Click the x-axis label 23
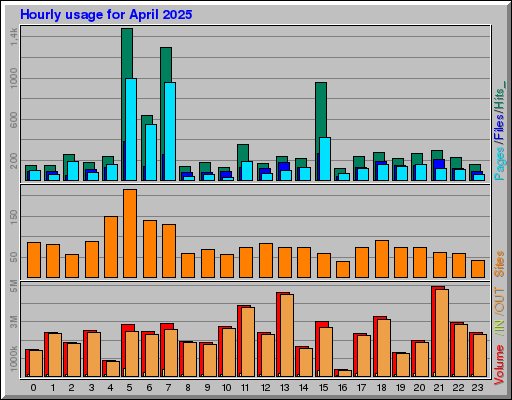 [477, 388]
